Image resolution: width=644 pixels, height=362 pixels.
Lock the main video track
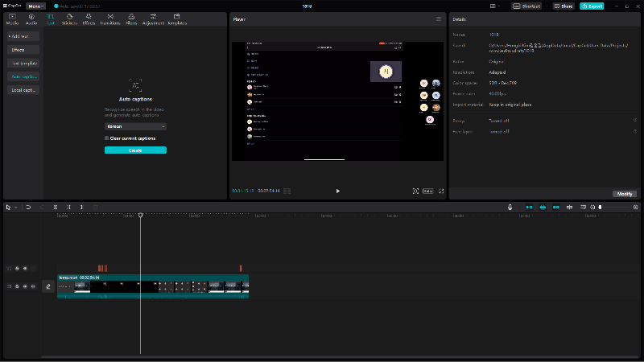[17, 286]
